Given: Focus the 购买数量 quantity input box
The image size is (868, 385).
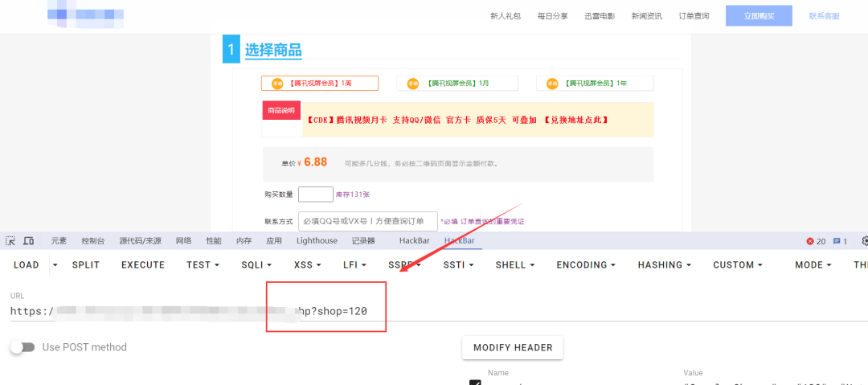Looking at the screenshot, I should pyautogui.click(x=316, y=195).
